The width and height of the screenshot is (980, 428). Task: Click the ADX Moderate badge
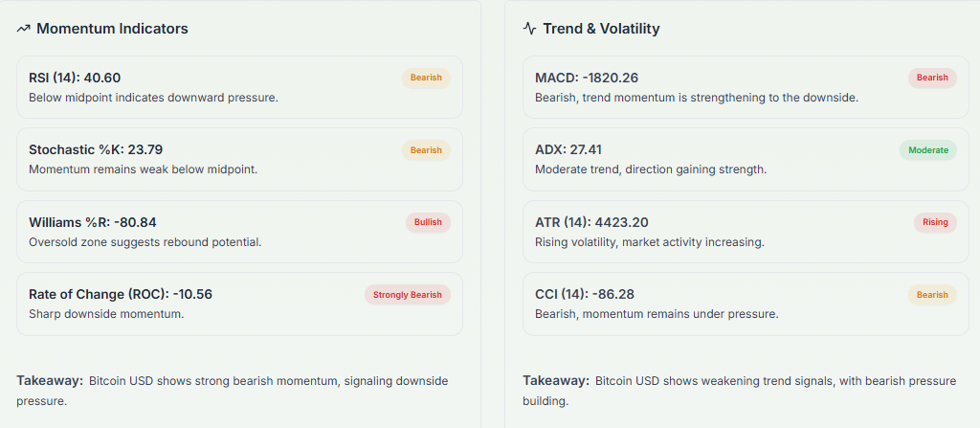point(928,150)
